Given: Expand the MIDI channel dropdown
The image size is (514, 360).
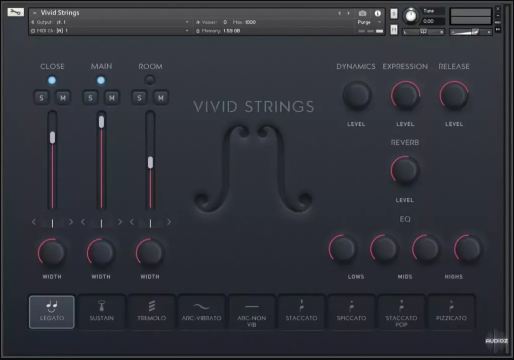Looking at the screenshot, I should click(x=187, y=31).
